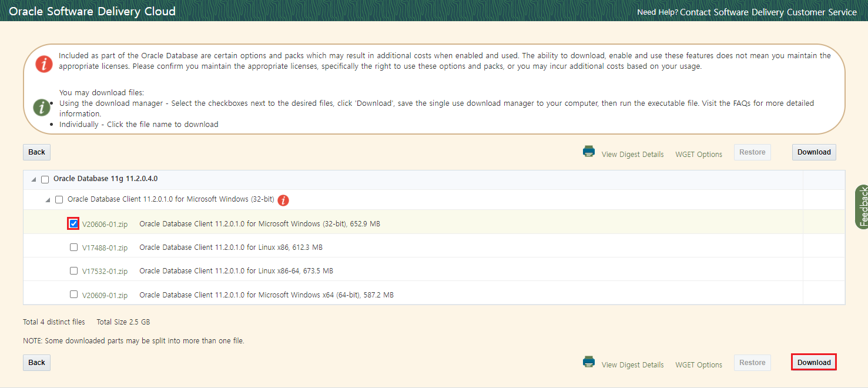Image resolution: width=868 pixels, height=388 pixels.
Task: Select the V17532-01.zip checkbox
Action: (x=73, y=270)
